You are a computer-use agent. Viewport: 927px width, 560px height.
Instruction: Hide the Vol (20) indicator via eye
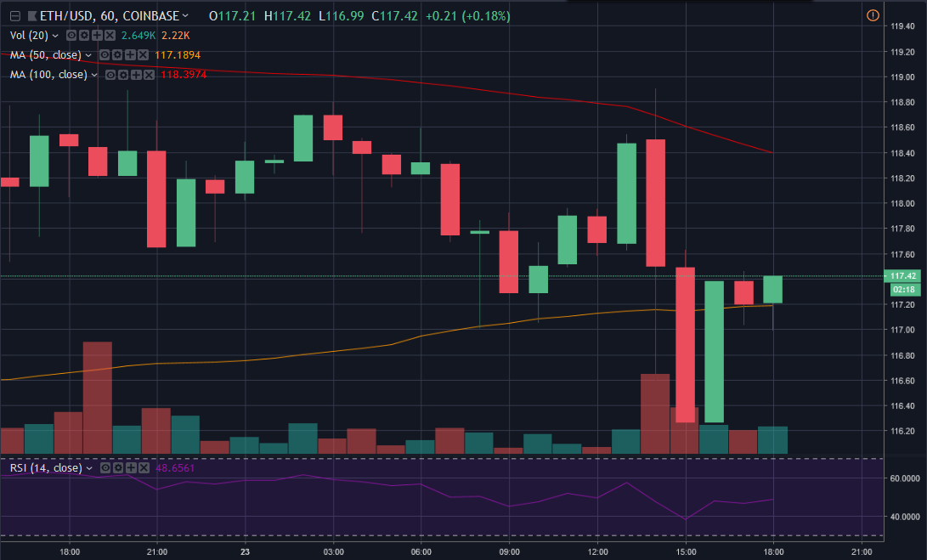(71, 36)
